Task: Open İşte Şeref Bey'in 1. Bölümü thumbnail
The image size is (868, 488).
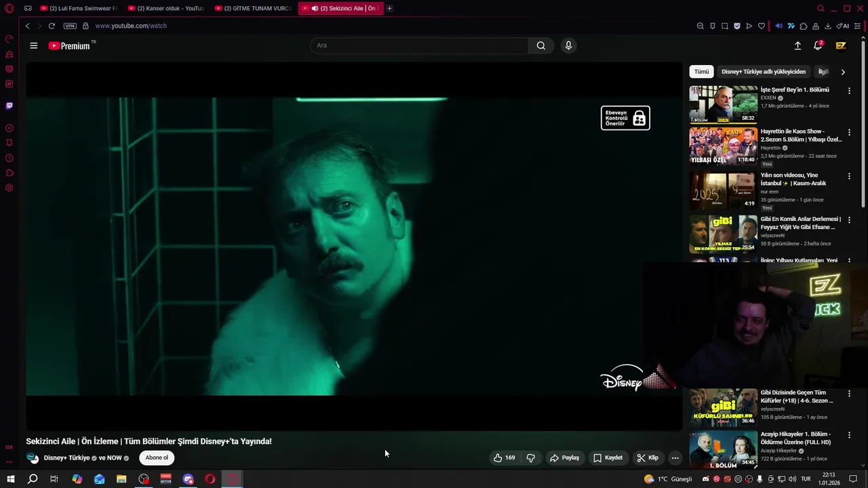Action: coord(723,104)
